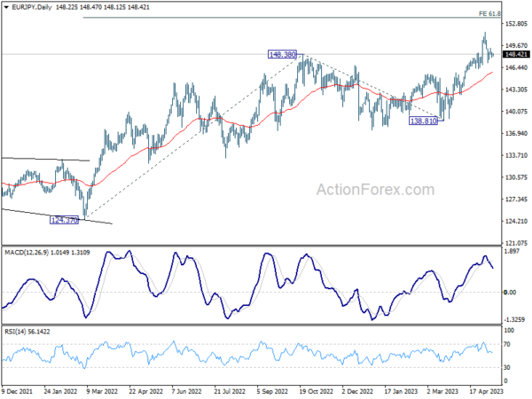Click the RSI 30 level marker
Image resolution: width=532 pixels, height=399 pixels.
pos(507,367)
